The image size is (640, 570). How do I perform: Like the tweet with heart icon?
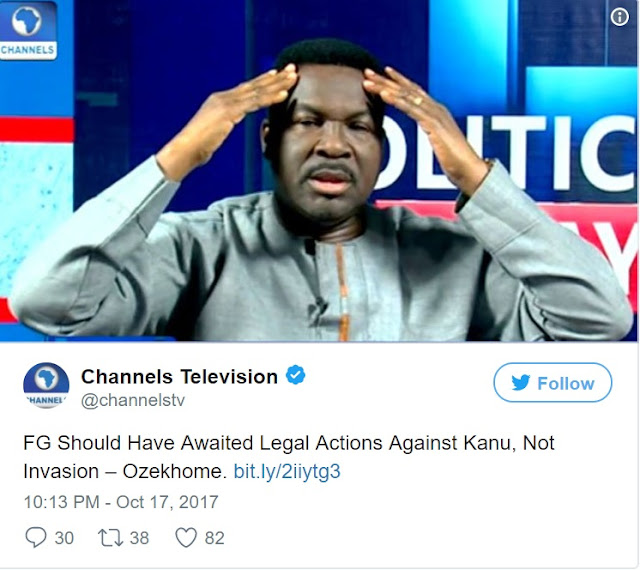tap(186, 538)
